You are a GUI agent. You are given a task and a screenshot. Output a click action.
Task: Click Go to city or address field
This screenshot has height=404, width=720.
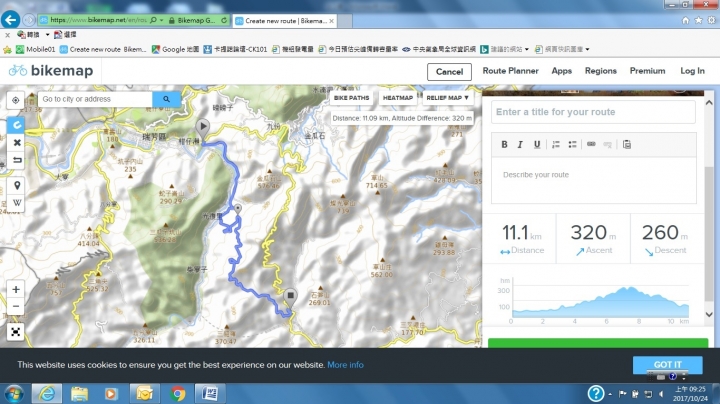tap(95, 99)
